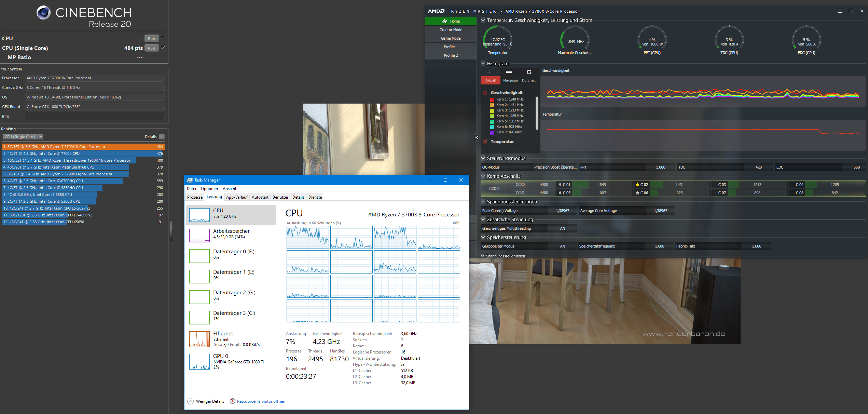Screen dimensions: 868x414
Task: Toggle the Kern 1 red checkbox
Action: (x=492, y=99)
